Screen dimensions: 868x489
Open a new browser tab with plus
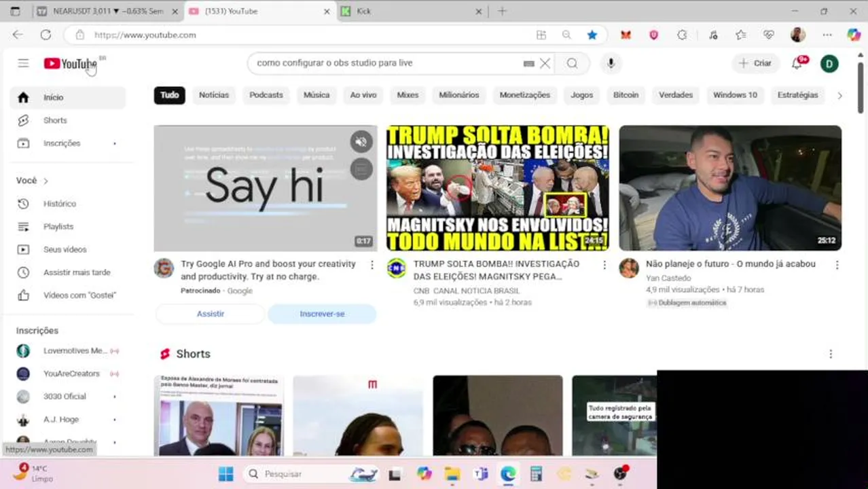[x=502, y=11]
